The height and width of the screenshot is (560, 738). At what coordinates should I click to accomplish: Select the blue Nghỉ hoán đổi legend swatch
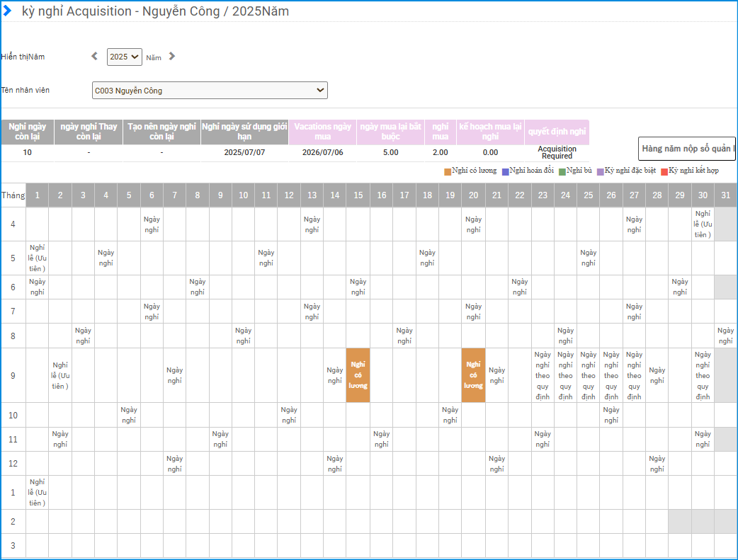click(x=505, y=171)
